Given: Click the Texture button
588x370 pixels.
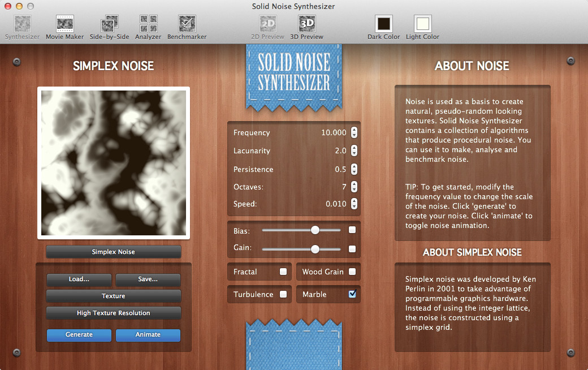Looking at the screenshot, I should (x=113, y=296).
